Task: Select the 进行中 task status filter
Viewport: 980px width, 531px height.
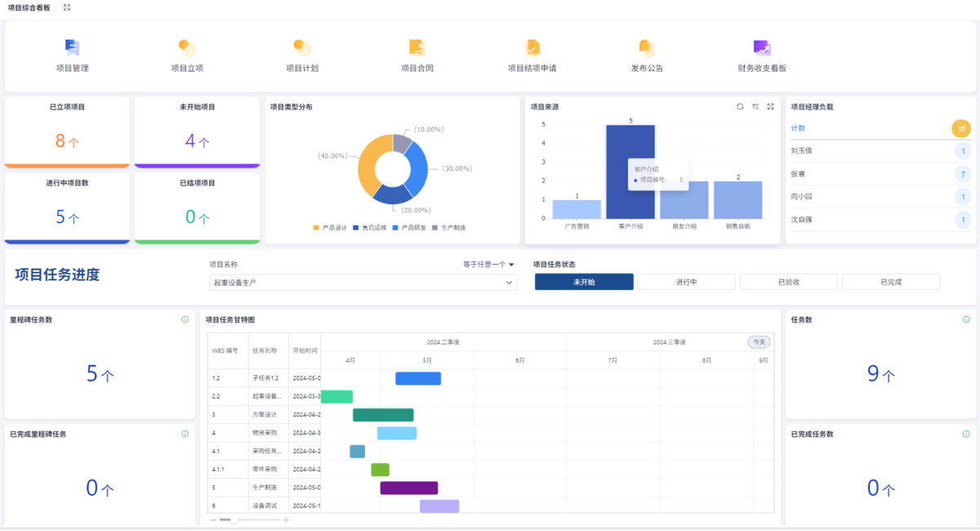Action: point(686,282)
